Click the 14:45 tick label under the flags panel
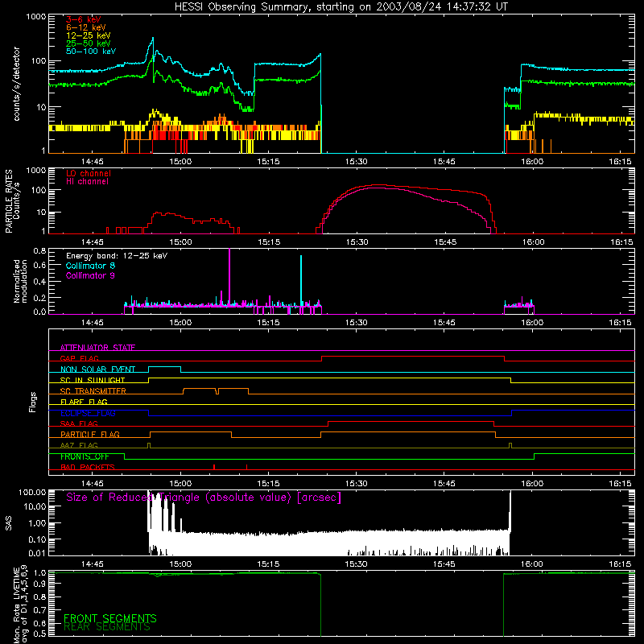 92,484
